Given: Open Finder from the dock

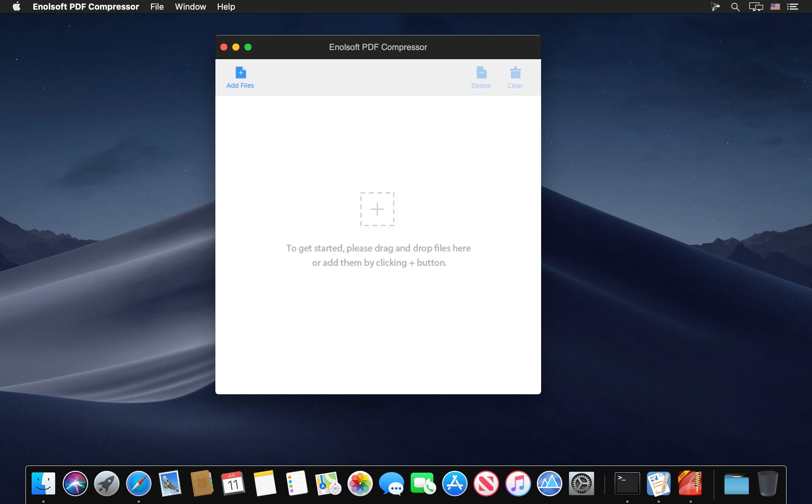Looking at the screenshot, I should click(43, 483).
